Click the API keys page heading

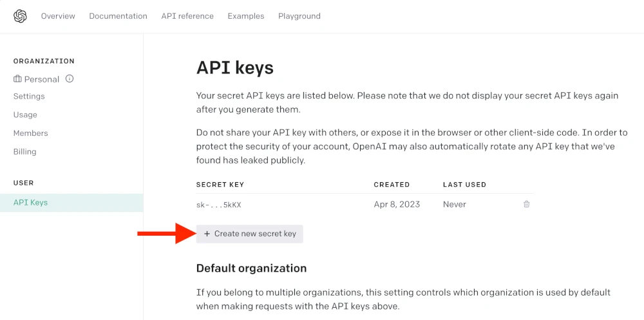235,68
